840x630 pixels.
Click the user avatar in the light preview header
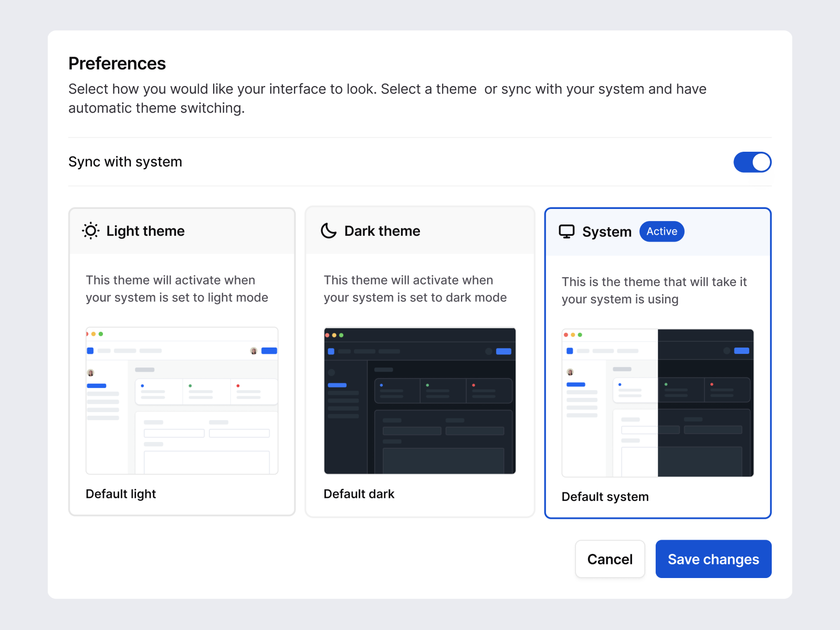point(254,351)
